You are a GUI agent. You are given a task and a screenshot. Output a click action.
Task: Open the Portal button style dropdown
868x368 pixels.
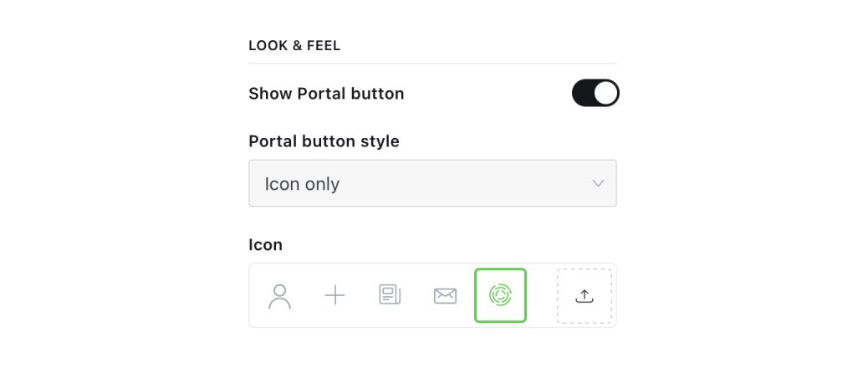[x=432, y=183]
